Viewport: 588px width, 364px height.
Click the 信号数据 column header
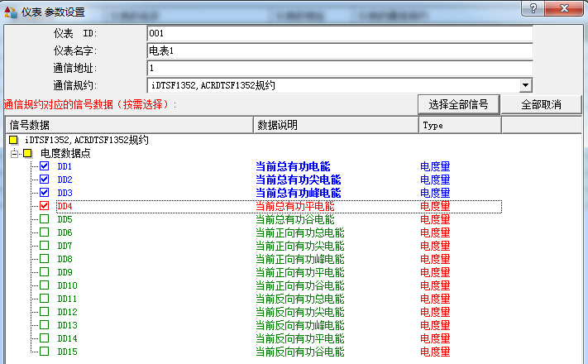[x=129, y=125]
